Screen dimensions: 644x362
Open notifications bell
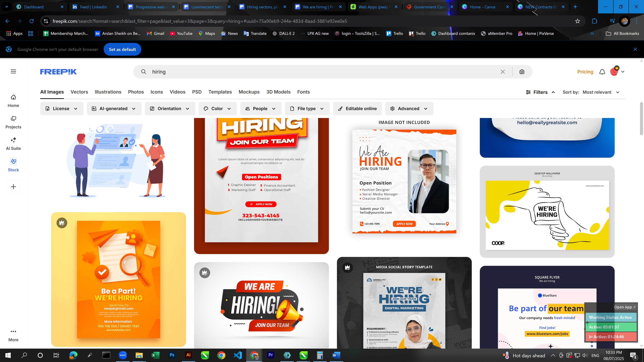[602, 72]
